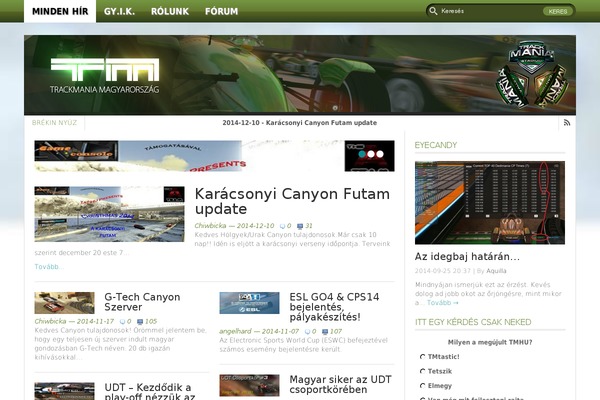Click the TrackMania triple logo in banner
Viewport: 600px width, 400px height.
(x=532, y=75)
